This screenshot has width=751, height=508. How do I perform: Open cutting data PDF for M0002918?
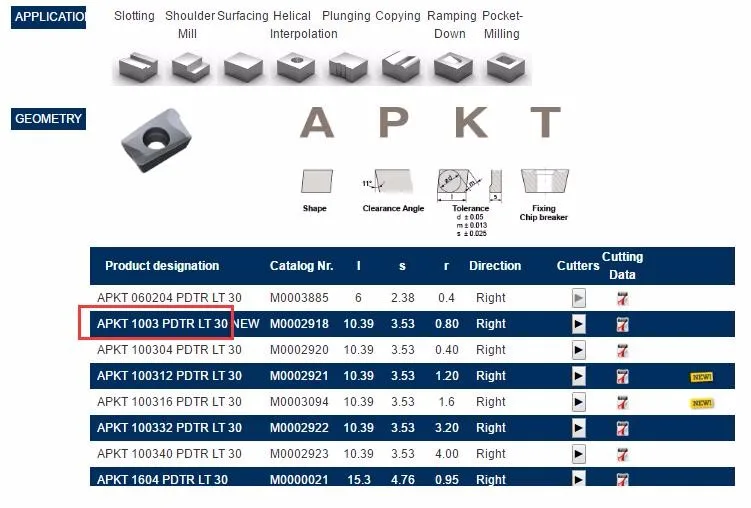pos(622,325)
